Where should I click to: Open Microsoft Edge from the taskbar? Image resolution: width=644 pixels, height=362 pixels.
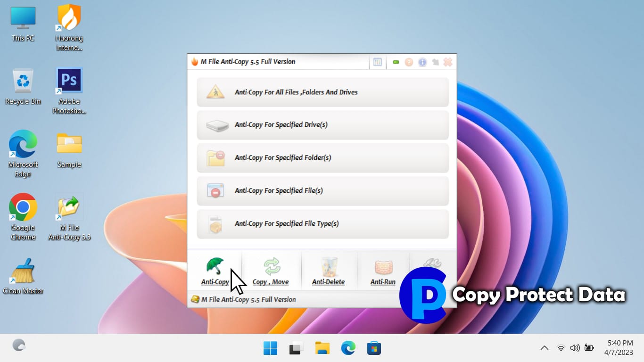(x=348, y=348)
